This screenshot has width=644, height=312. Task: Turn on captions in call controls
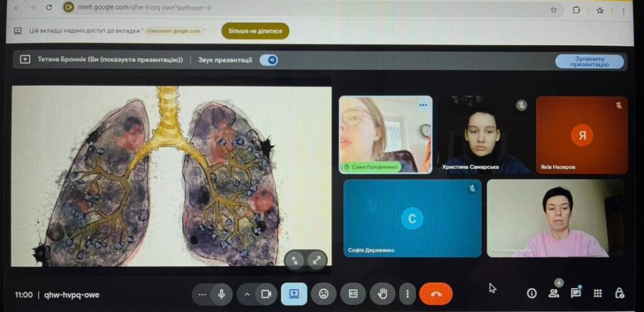[353, 294]
